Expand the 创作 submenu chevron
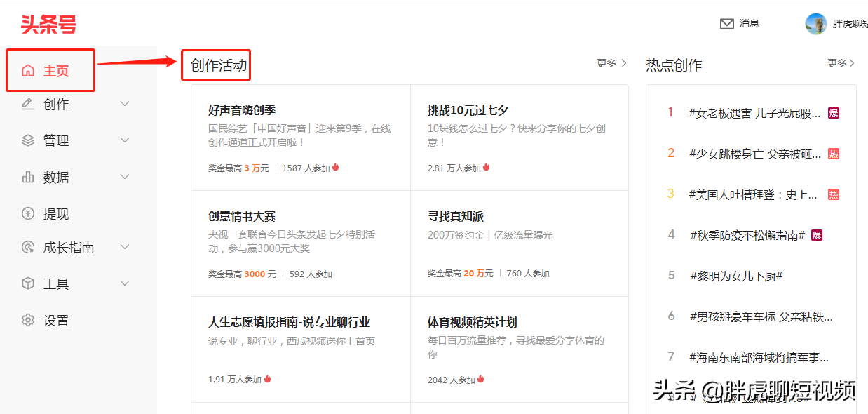Screen dimensions: 868x414 pos(125,104)
